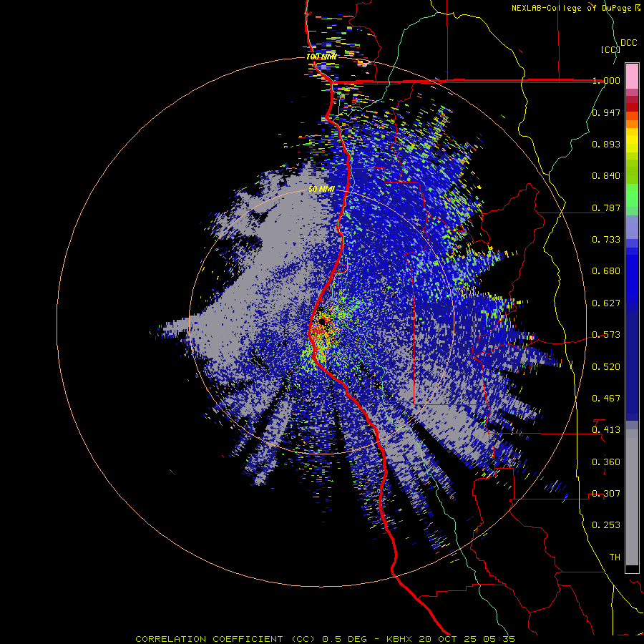Image resolution: width=644 pixels, height=644 pixels.
Task: Click the 50 NMI range ring label
Action: click(321, 190)
